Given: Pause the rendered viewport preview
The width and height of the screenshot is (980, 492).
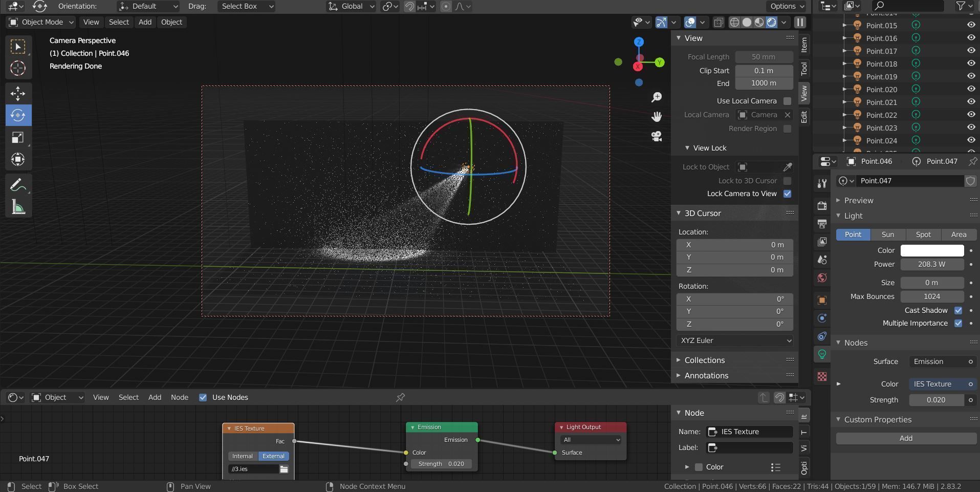Looking at the screenshot, I should pos(800,22).
